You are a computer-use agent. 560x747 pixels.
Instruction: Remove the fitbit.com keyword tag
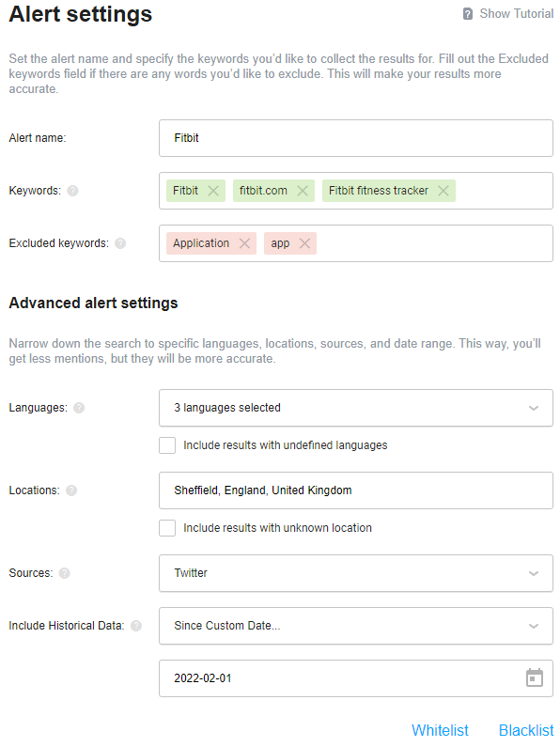click(x=303, y=191)
